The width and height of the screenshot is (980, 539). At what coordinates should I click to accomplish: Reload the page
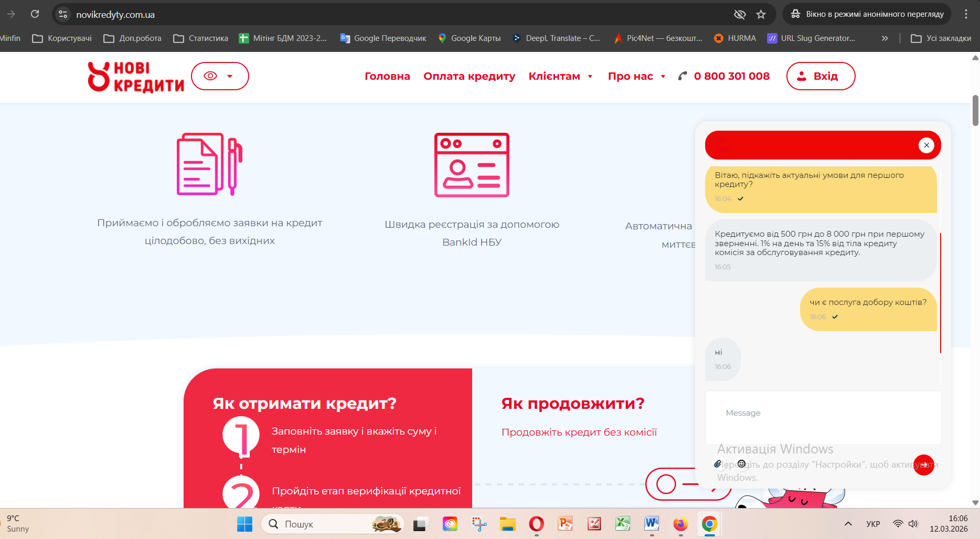click(x=35, y=14)
